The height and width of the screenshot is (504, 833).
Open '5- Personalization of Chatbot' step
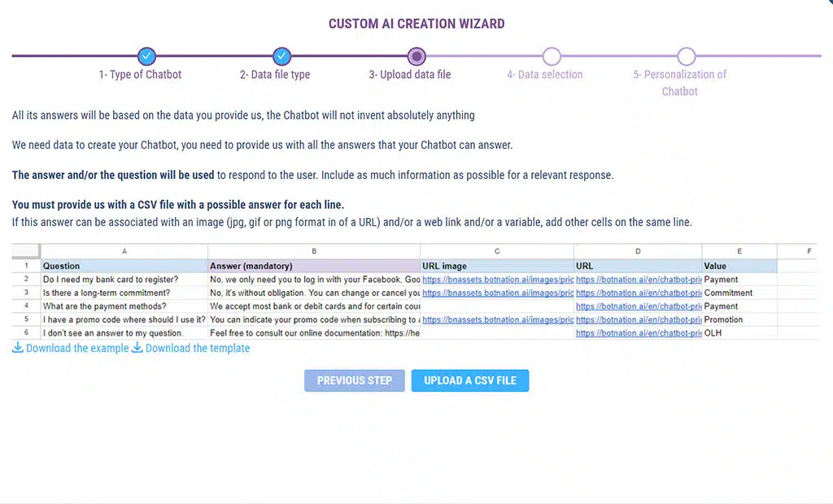click(680, 82)
